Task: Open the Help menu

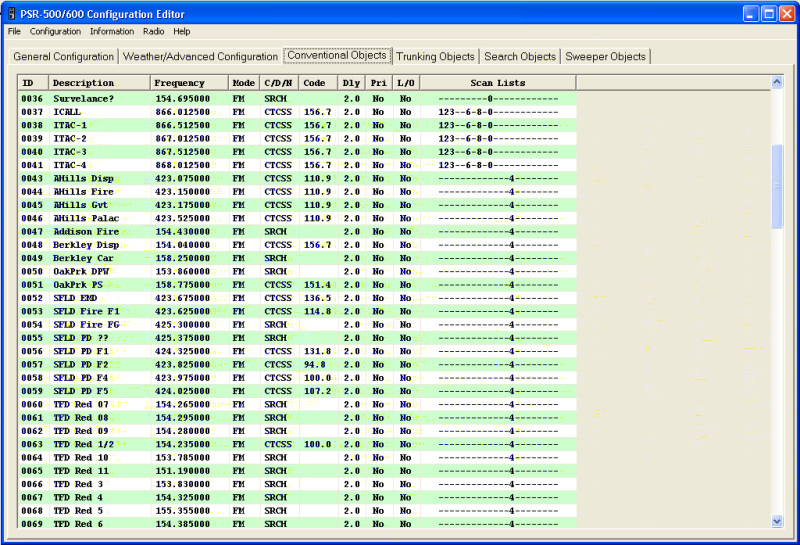Action: [182, 31]
